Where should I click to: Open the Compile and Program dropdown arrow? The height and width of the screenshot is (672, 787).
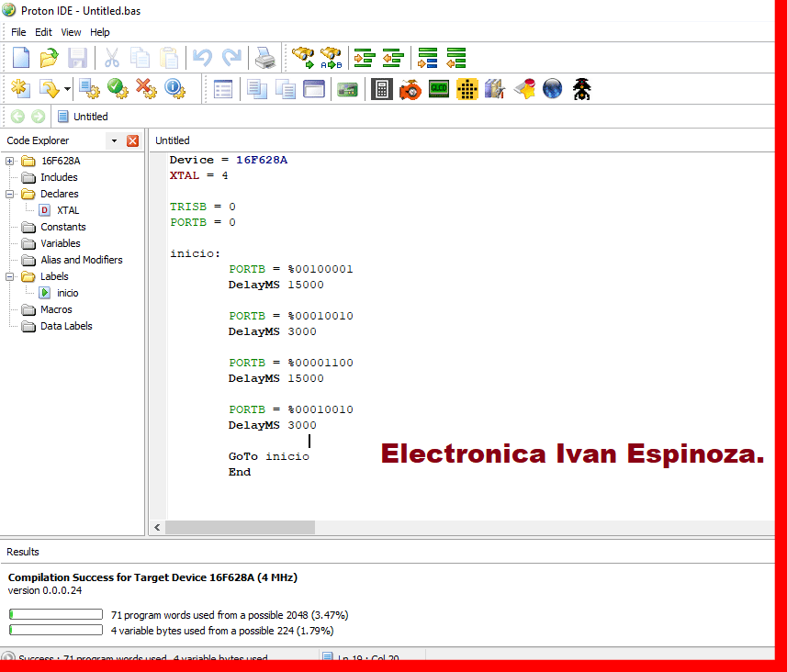pos(67,89)
